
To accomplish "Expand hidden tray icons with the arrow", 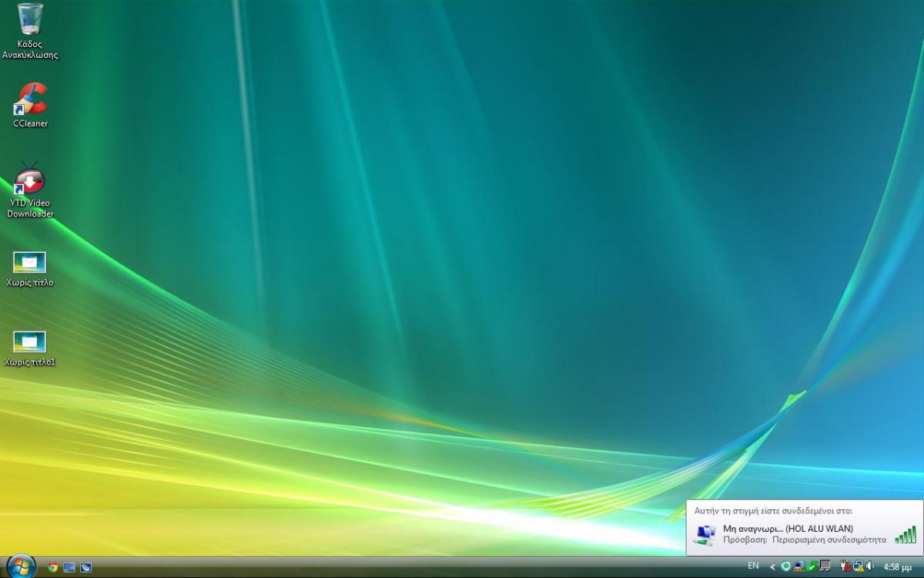I will tap(772, 567).
